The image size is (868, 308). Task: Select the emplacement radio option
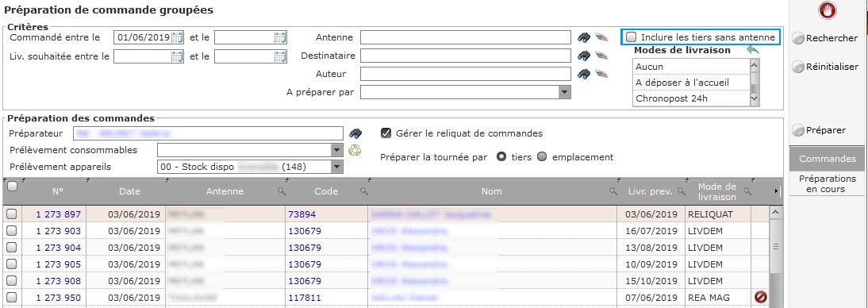pyautogui.click(x=542, y=156)
